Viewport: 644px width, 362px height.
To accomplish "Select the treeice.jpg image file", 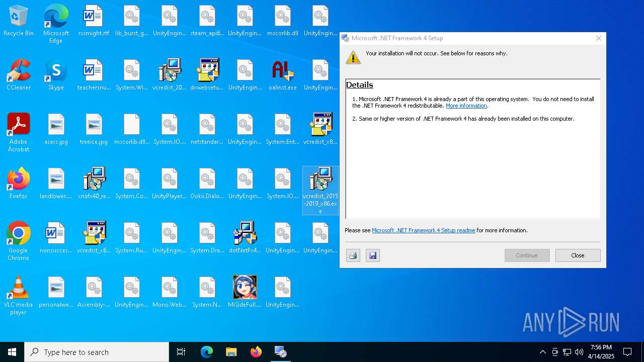I will tap(94, 129).
